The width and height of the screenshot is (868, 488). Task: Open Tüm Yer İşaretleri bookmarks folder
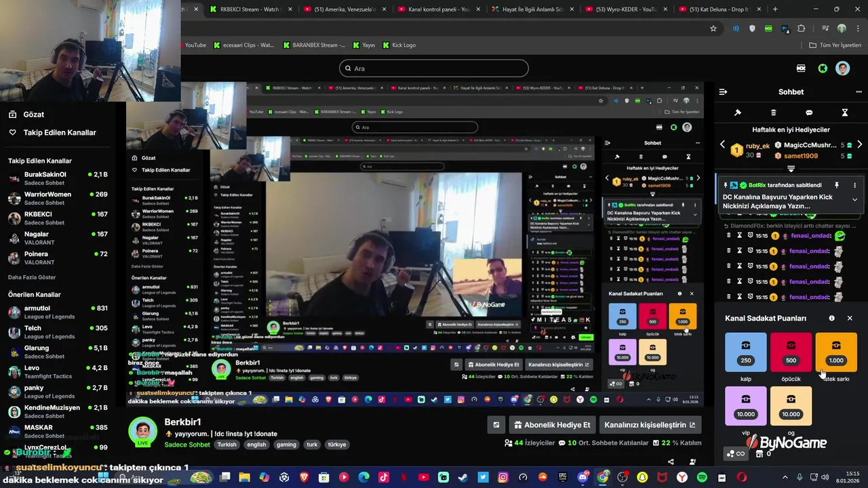(835, 45)
